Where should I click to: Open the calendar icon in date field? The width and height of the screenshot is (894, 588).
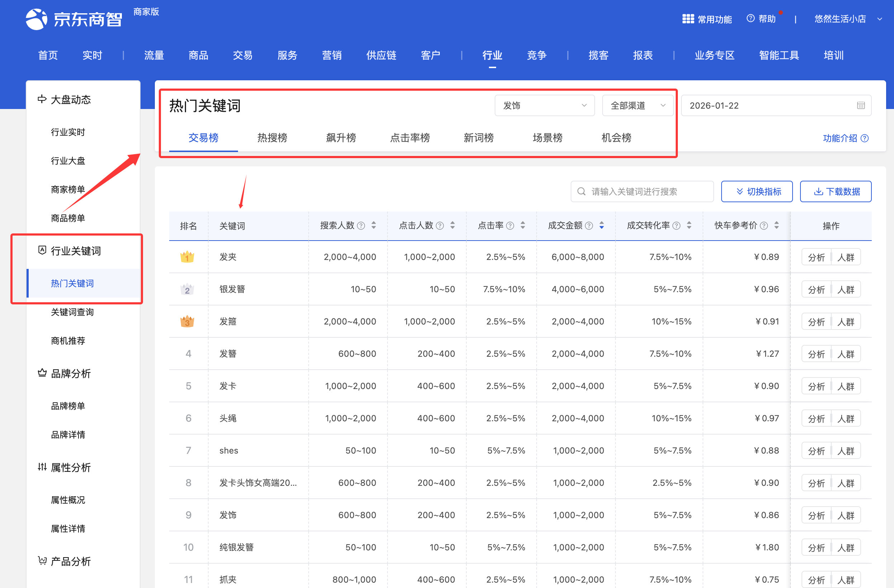861,105
